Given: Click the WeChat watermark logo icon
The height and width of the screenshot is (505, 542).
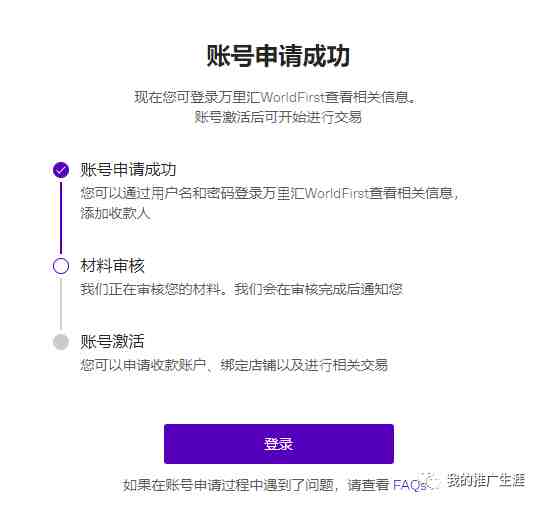Looking at the screenshot, I should click(x=430, y=481).
